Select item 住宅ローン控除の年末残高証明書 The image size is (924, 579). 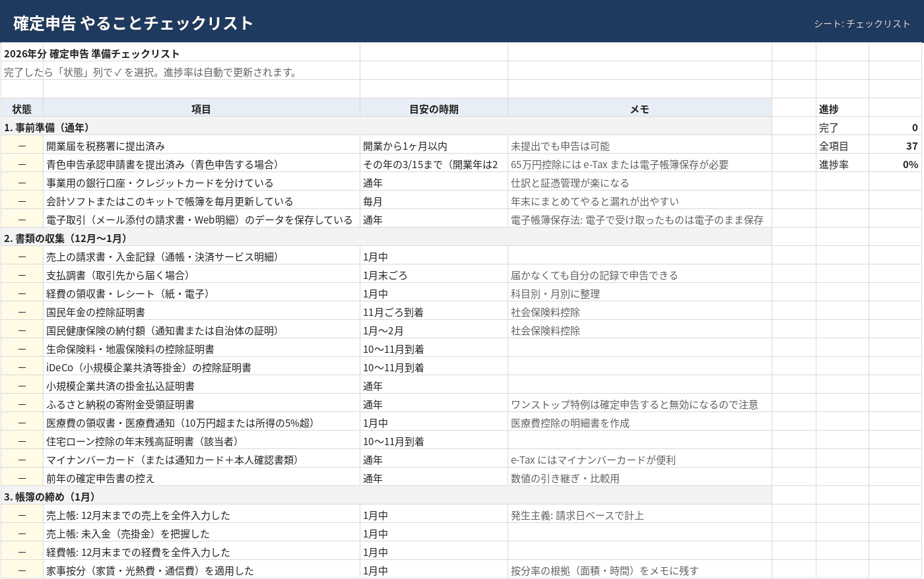[x=201, y=441]
